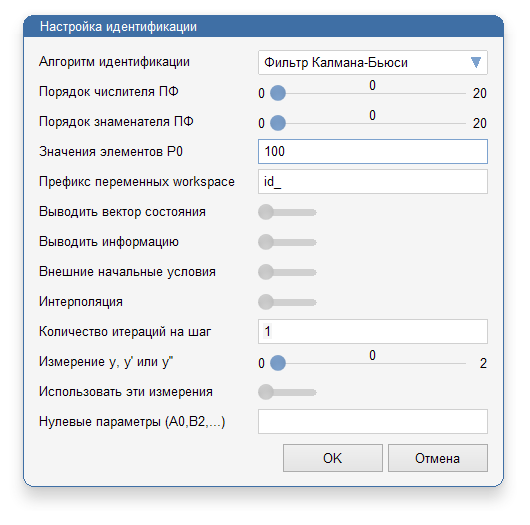Toggle Внешние начальные условия switch
The image size is (530, 525).
287,272
